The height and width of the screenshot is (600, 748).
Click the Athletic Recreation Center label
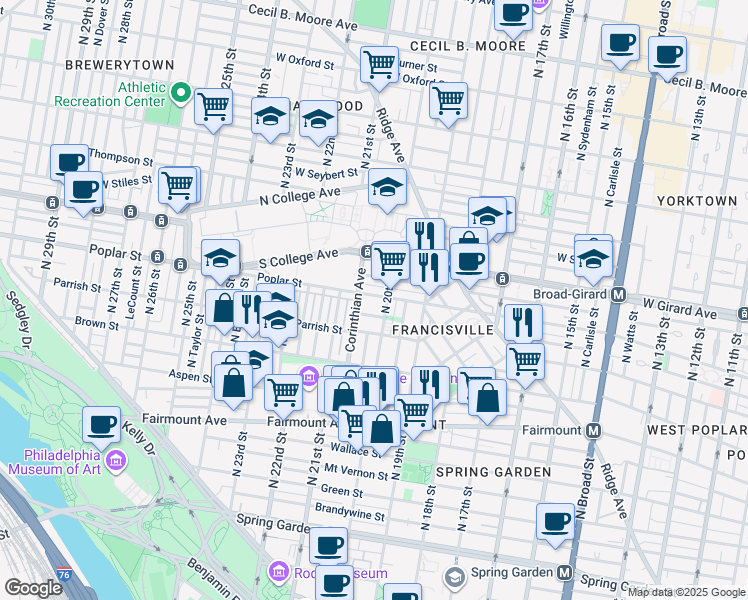(110, 94)
